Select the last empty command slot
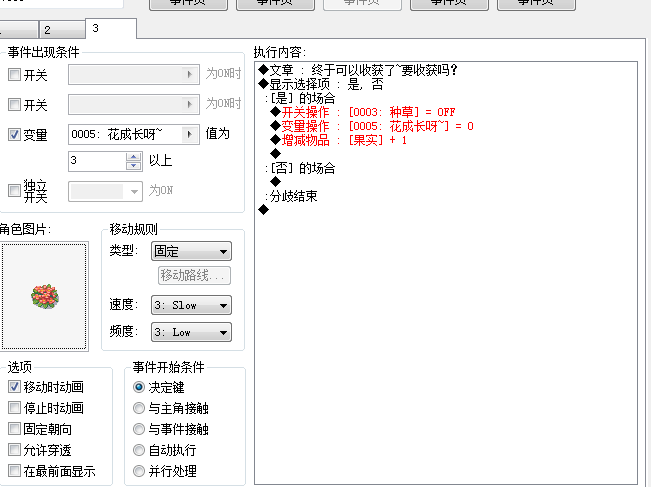 click(263, 210)
